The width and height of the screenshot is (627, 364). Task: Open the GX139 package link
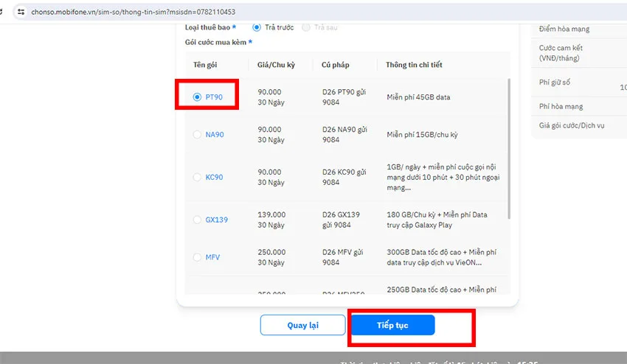pyautogui.click(x=217, y=220)
